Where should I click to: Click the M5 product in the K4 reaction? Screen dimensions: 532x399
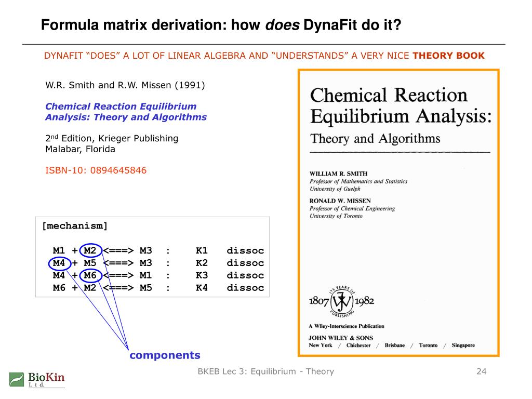click(145, 288)
